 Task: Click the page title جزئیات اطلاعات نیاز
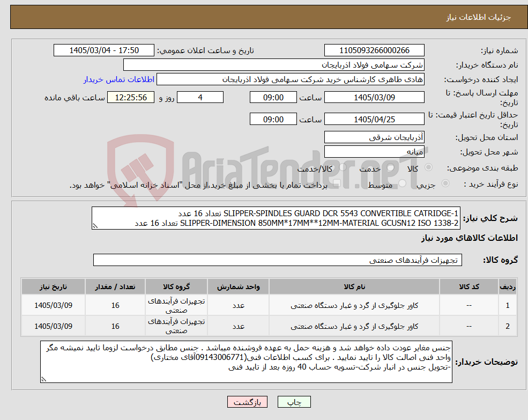tap(479, 17)
